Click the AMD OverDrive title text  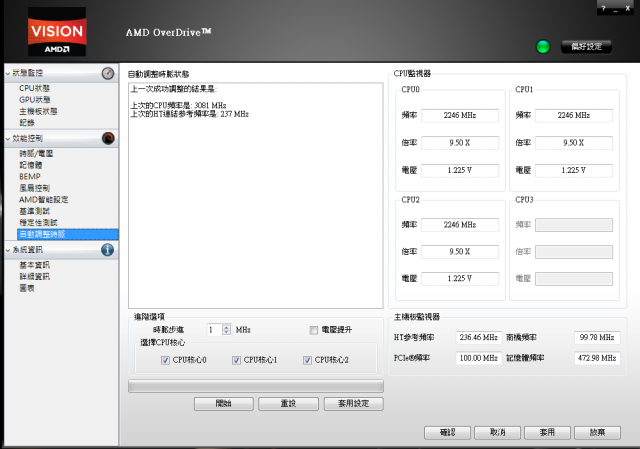pos(168,32)
